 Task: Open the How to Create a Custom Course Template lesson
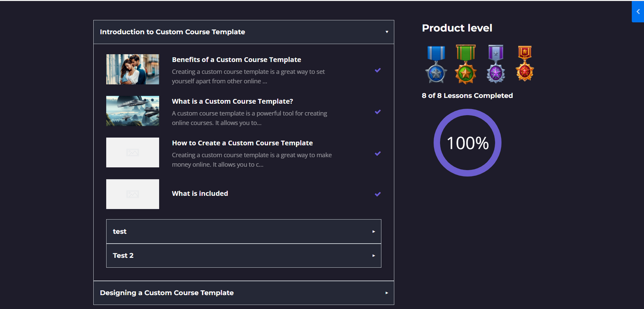242,142
